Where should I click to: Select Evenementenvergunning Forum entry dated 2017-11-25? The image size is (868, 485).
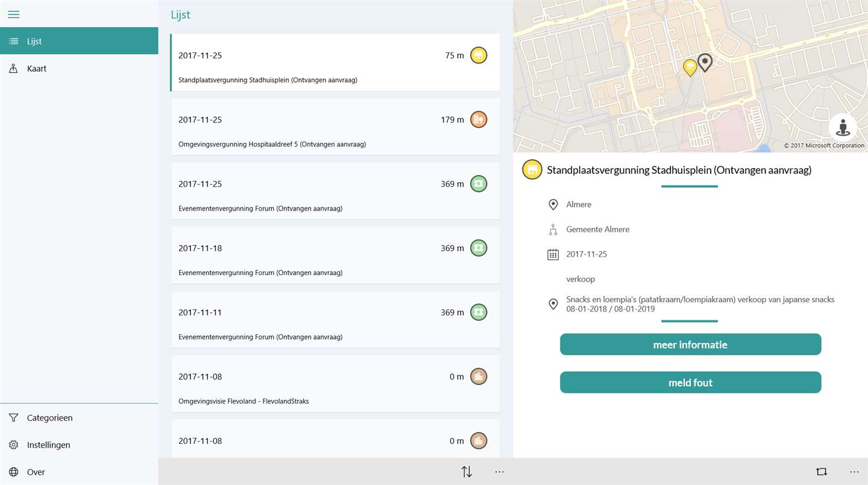(335, 191)
